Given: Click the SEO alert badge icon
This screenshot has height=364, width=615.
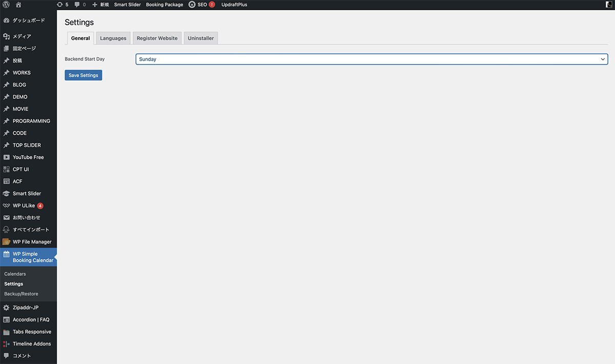Looking at the screenshot, I should click(x=212, y=5).
